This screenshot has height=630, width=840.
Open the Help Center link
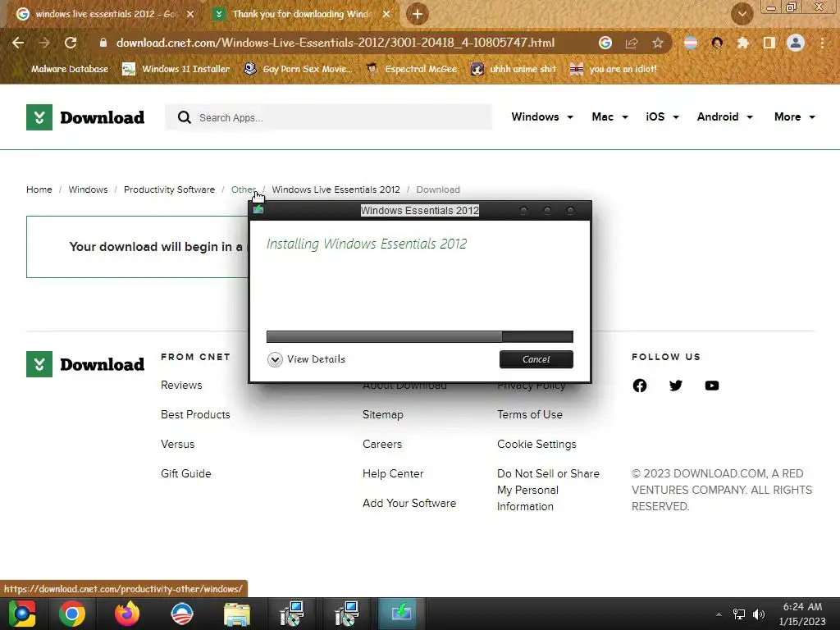click(393, 473)
